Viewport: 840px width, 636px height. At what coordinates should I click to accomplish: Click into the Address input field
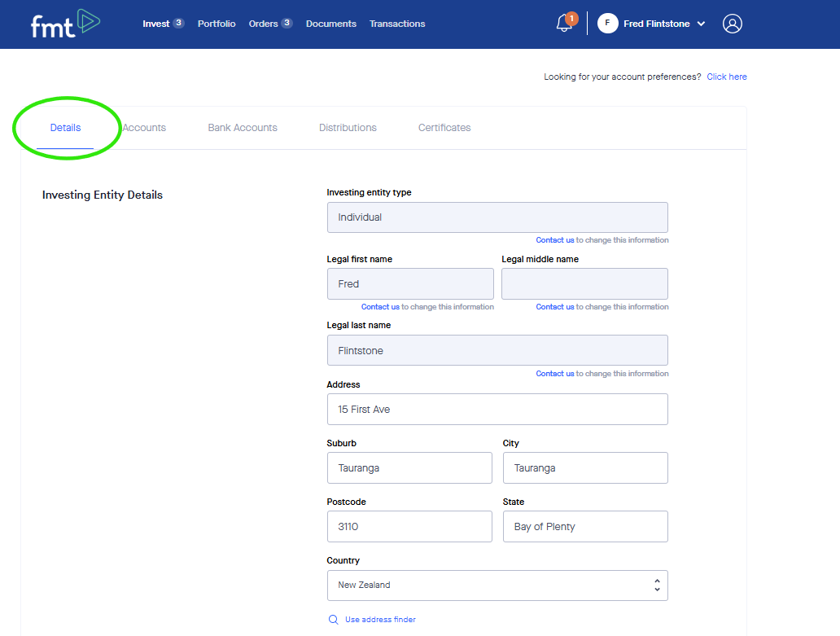497,410
